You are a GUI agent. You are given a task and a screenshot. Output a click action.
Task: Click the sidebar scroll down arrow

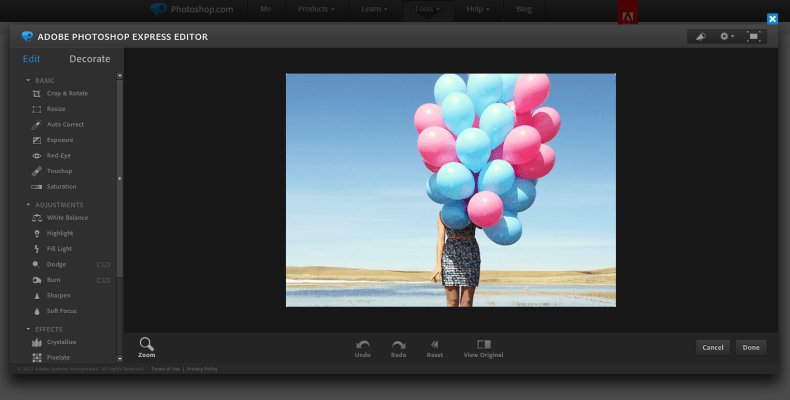(x=120, y=359)
